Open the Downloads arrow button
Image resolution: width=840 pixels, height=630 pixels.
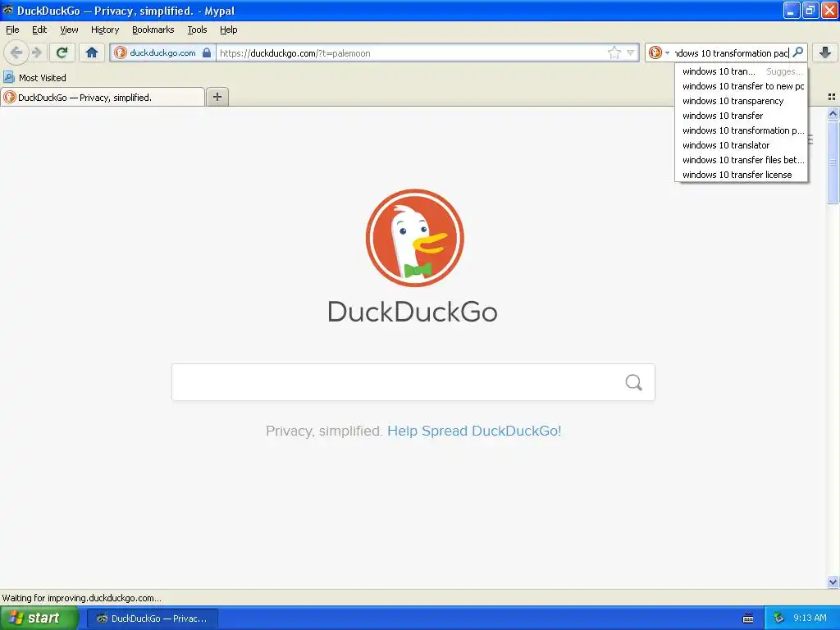coord(825,52)
